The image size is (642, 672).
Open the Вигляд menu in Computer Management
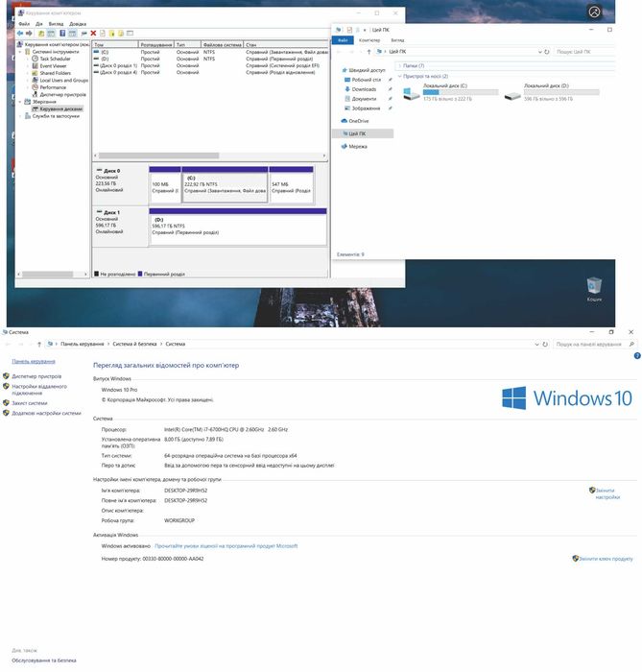(x=56, y=24)
